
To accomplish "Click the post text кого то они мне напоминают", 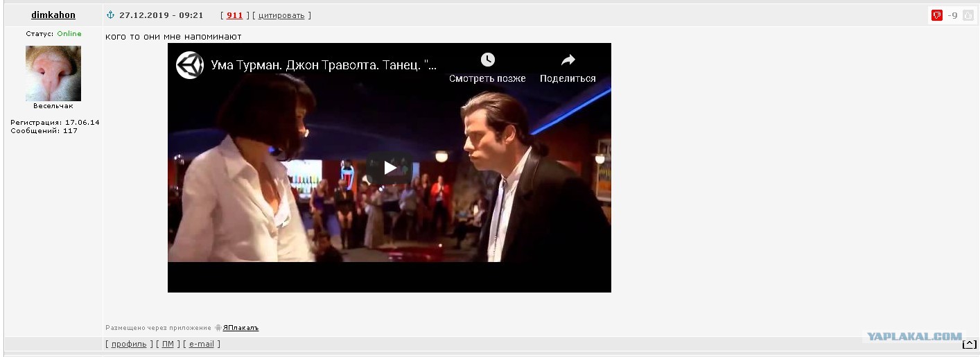I will [x=173, y=36].
